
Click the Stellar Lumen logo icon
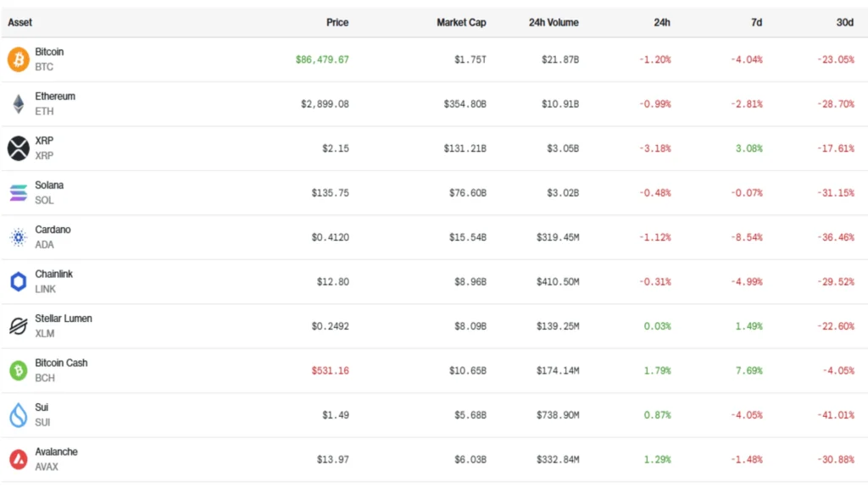click(x=18, y=326)
